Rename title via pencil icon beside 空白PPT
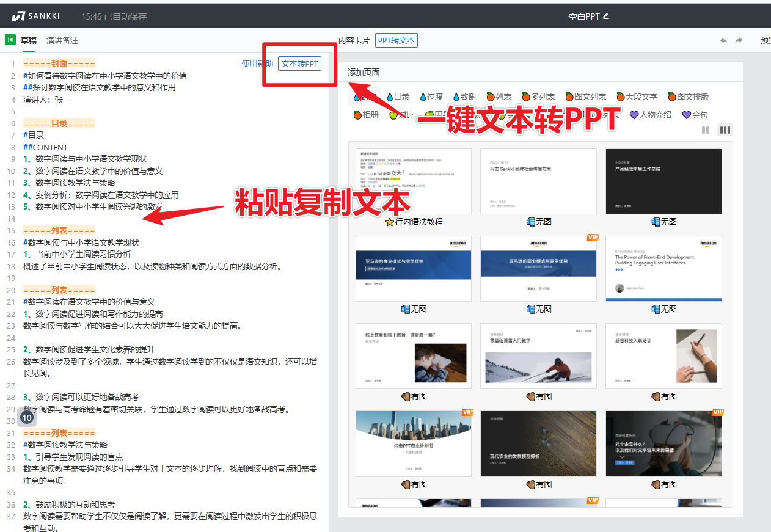 coord(606,16)
